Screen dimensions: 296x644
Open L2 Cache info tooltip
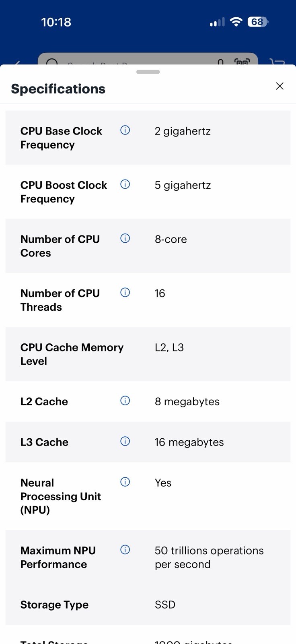click(x=125, y=400)
